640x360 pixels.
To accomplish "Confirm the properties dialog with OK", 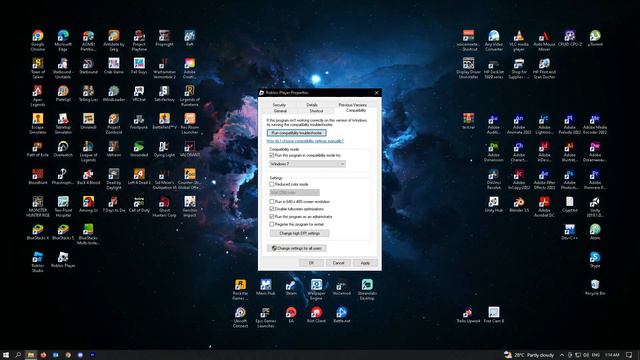I will point(311,263).
